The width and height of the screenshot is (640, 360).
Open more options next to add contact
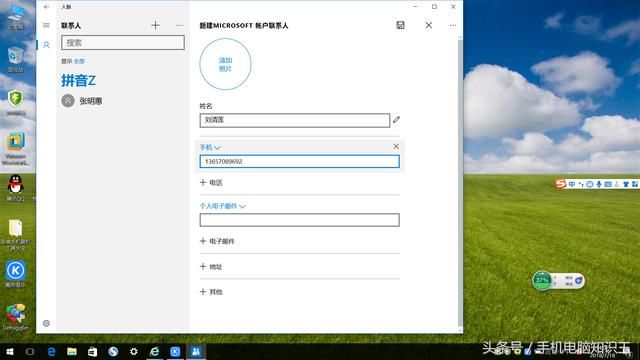(x=180, y=25)
